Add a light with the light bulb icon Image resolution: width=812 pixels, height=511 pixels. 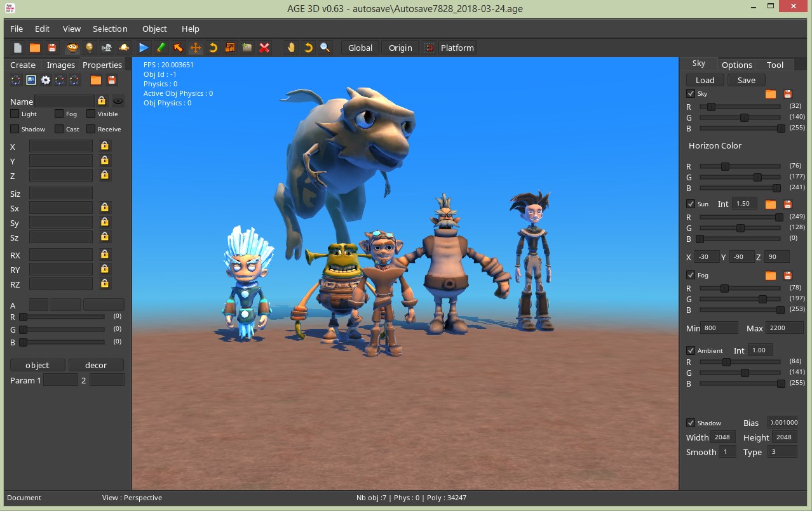point(90,48)
